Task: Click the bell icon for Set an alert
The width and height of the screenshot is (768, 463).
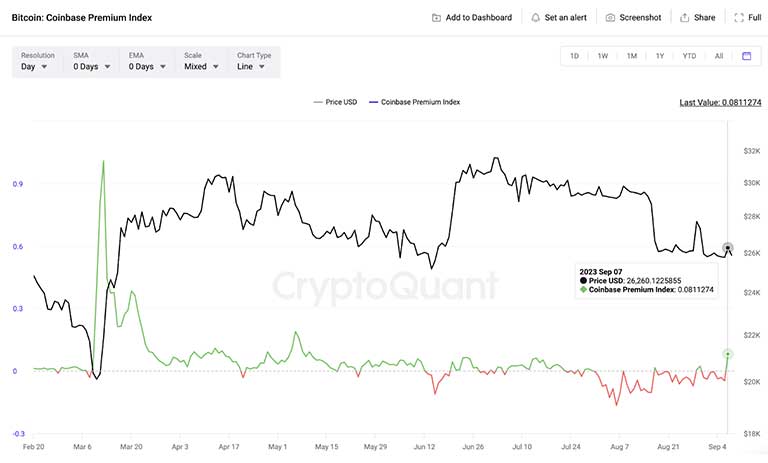Action: click(x=535, y=18)
